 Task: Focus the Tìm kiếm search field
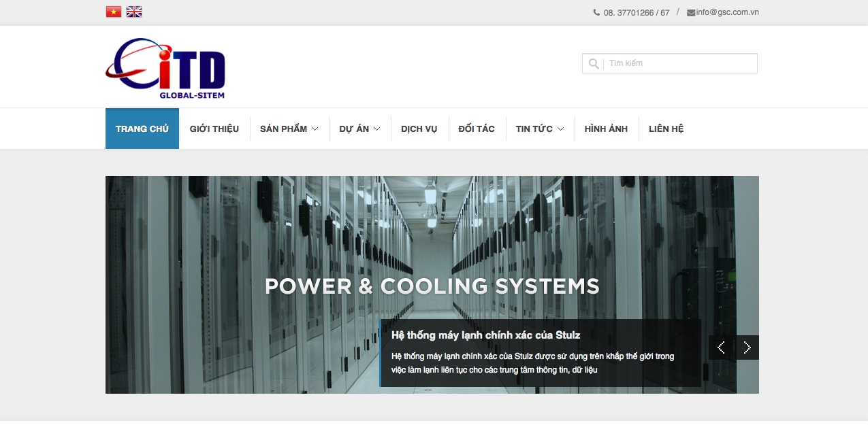[670, 63]
